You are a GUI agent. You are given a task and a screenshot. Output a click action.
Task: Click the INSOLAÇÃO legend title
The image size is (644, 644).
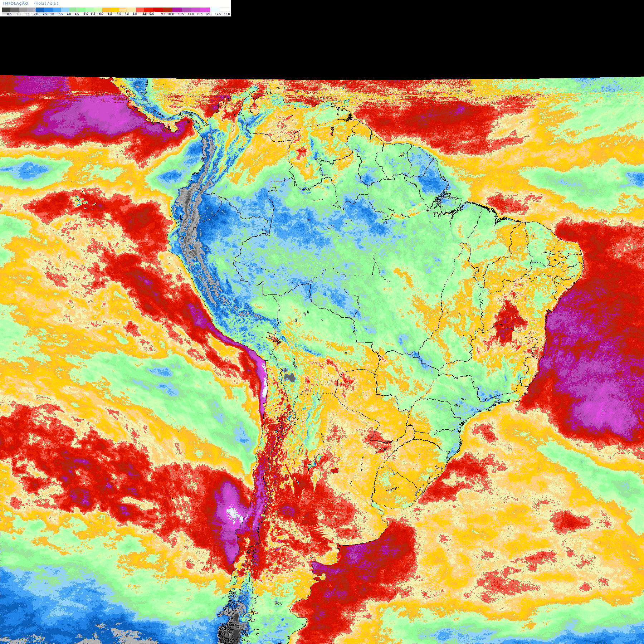tap(16, 3)
